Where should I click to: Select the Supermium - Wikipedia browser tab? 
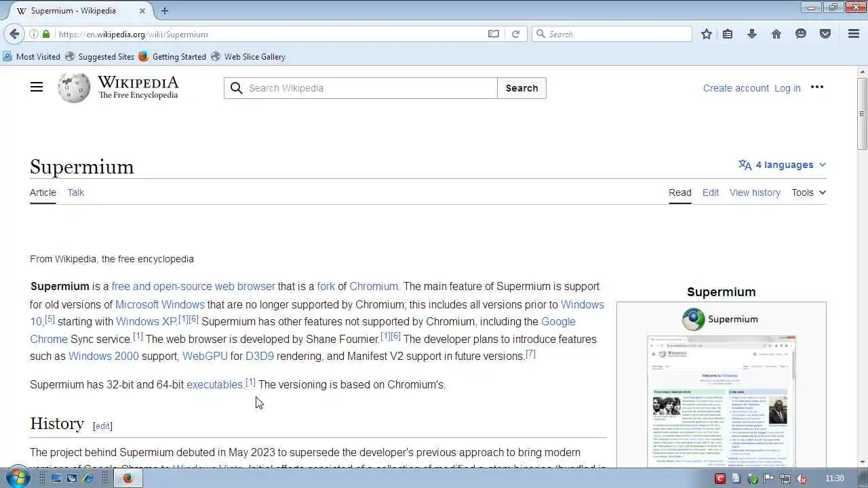coord(77,11)
